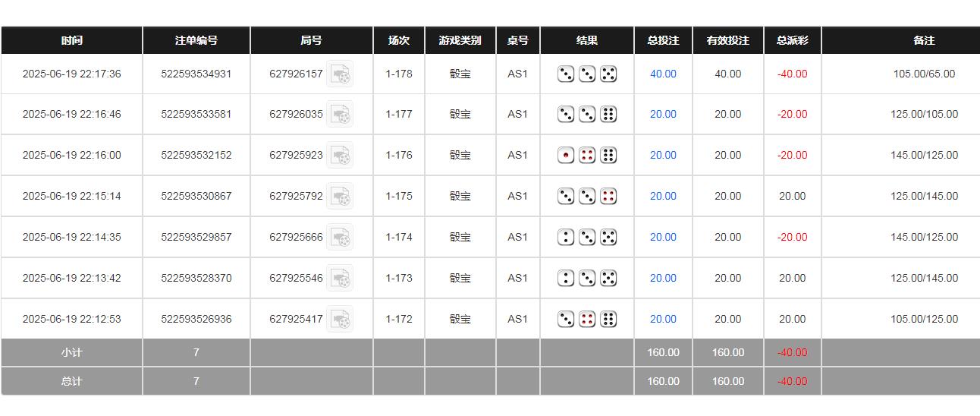Click replay icon beside round 627925546
The image size is (980, 416).
tap(340, 279)
